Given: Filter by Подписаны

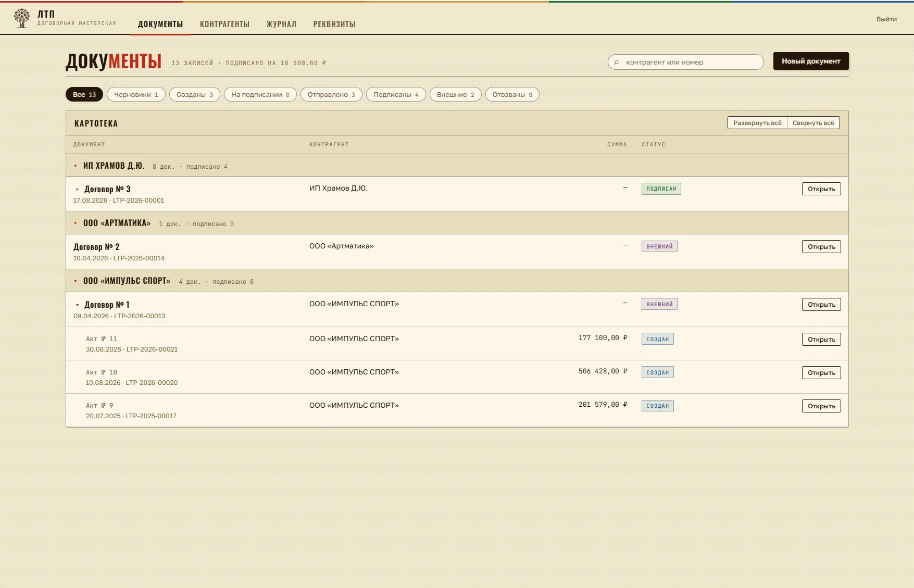Looking at the screenshot, I should pos(396,94).
